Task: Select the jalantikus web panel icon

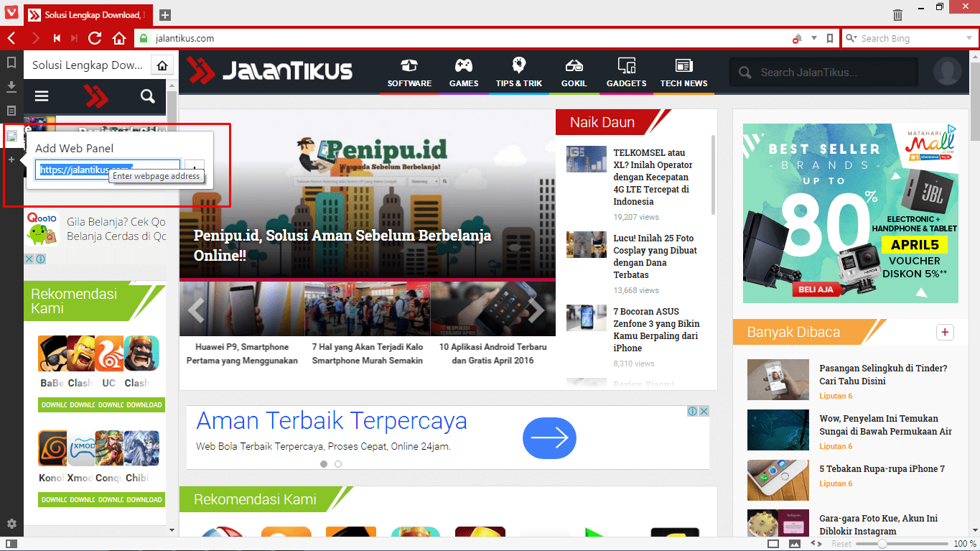Action: [11, 135]
